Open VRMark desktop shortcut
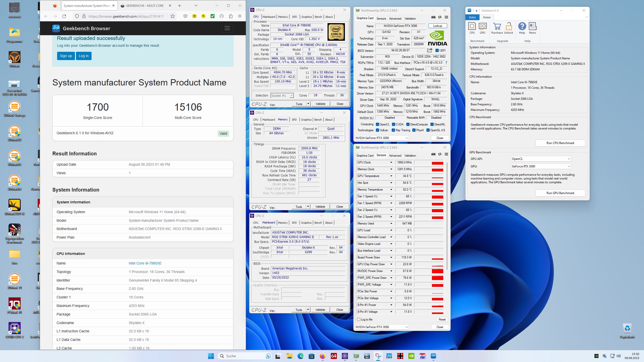The image size is (644, 362). tap(14, 59)
